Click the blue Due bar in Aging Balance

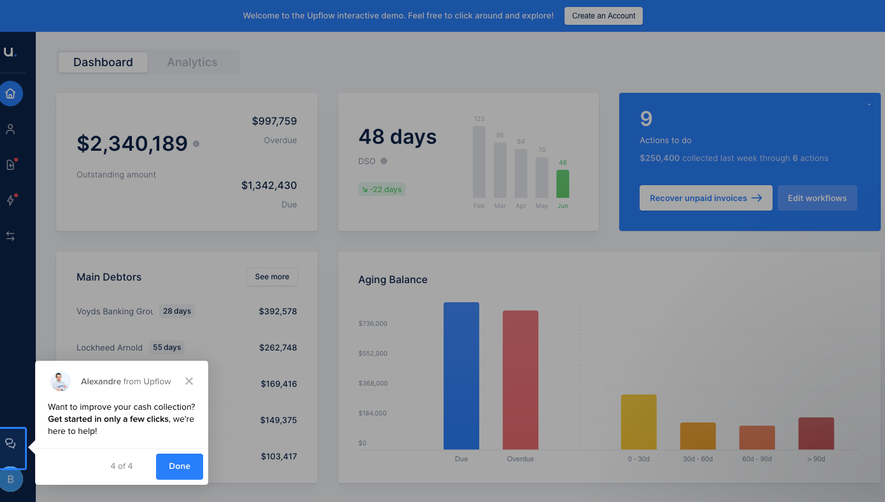(x=461, y=376)
